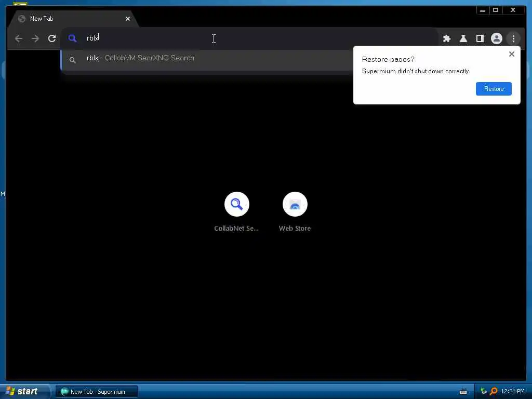The height and width of the screenshot is (399, 532).
Task: Focus the address bar containing rblx
Action: (249, 38)
